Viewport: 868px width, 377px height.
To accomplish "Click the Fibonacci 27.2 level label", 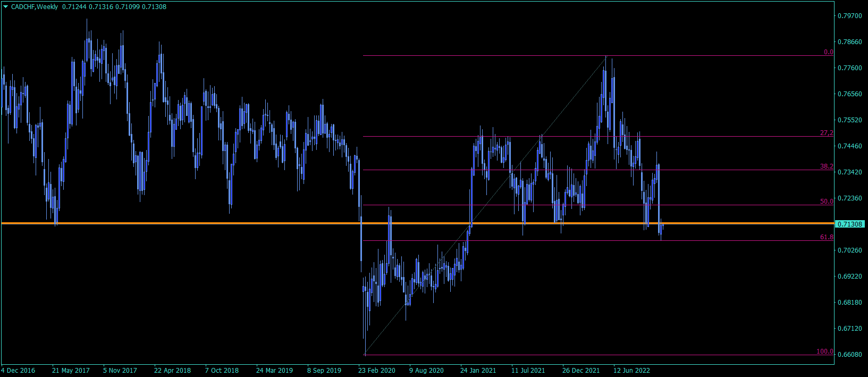I will point(827,133).
